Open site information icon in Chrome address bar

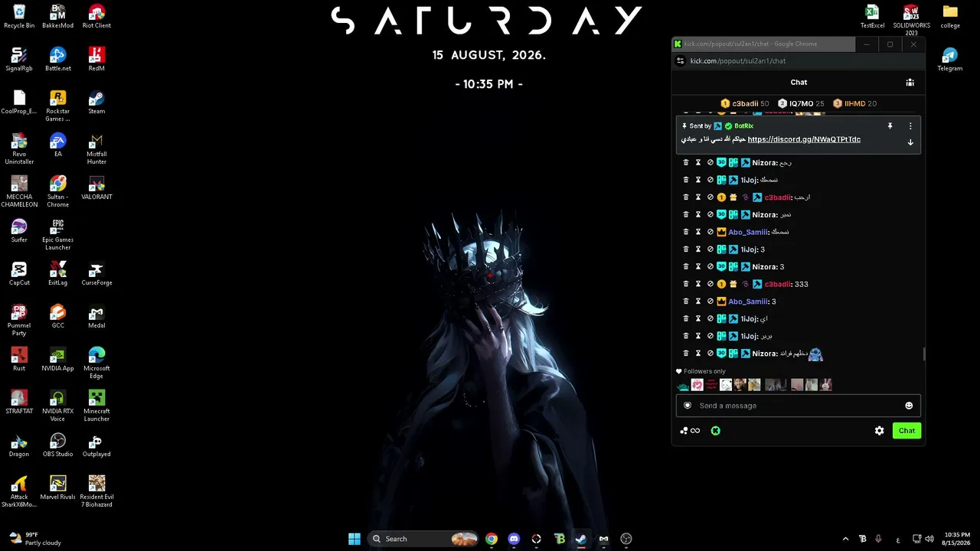680,60
